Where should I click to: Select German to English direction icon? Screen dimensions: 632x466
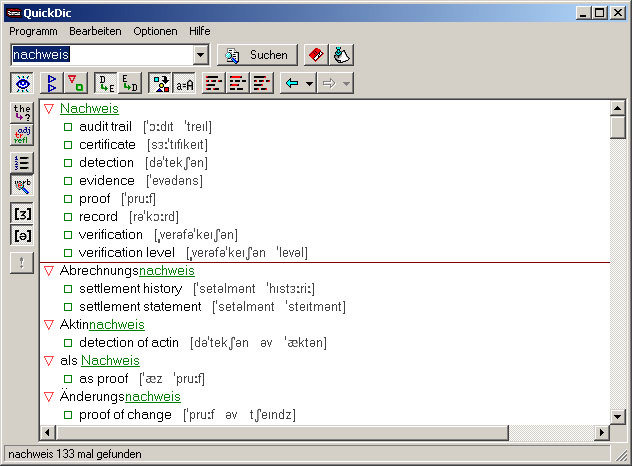(106, 83)
